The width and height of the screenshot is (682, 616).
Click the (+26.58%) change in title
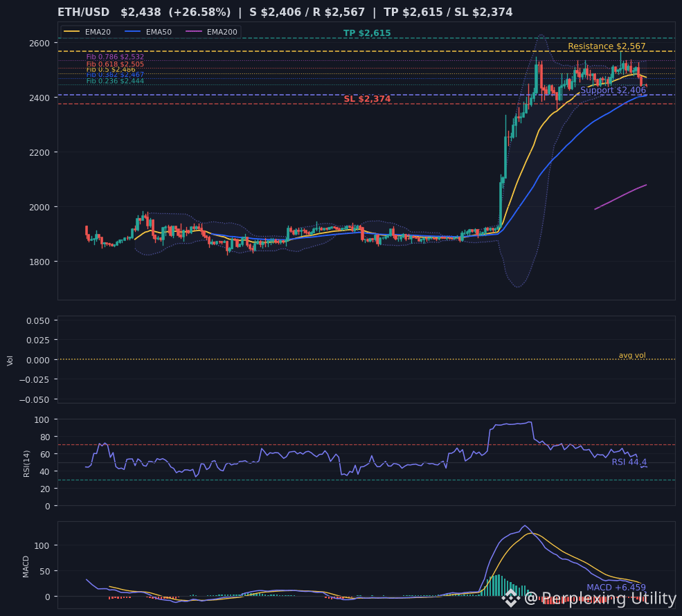(x=199, y=12)
